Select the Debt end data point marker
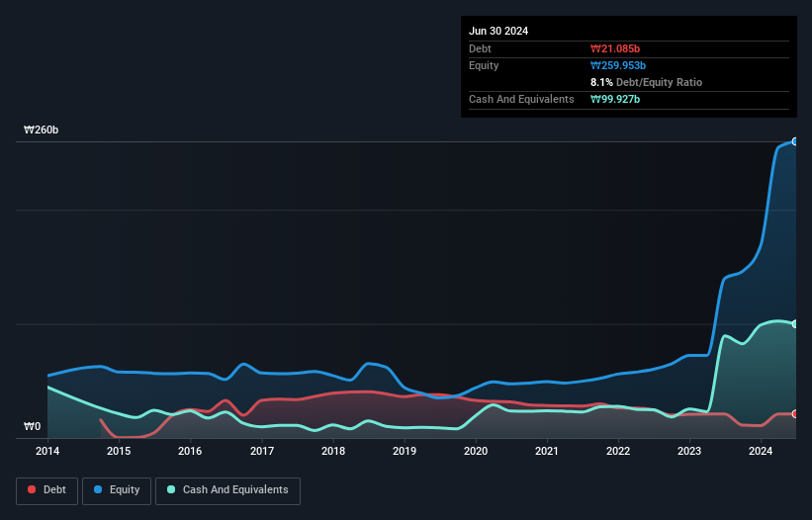The height and width of the screenshot is (520, 812). click(x=795, y=414)
